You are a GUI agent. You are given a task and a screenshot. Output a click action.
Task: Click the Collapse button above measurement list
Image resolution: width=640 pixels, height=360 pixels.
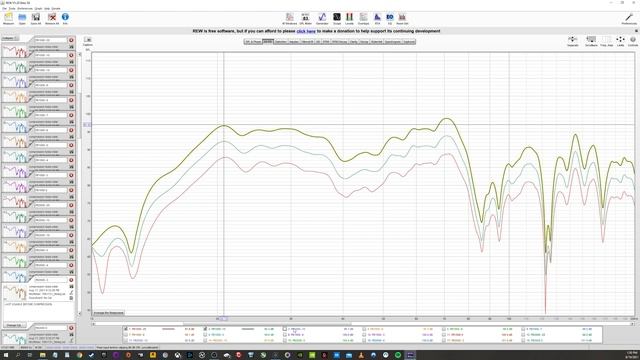[x=10, y=38]
